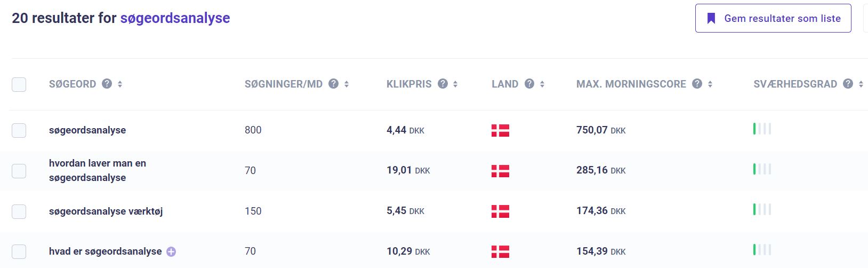
Task: Click Gem resultater som liste button
Action: (773, 18)
